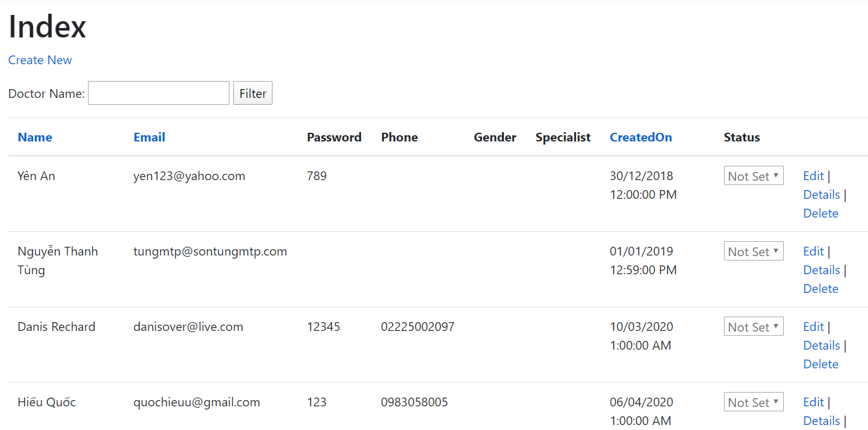Viewport: 868px width, 430px height.
Task: Click the Filter button
Action: (253, 93)
